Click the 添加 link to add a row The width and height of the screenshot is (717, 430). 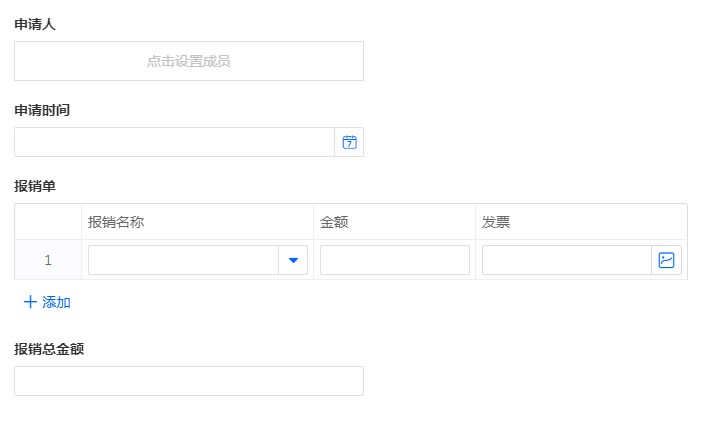pos(56,302)
